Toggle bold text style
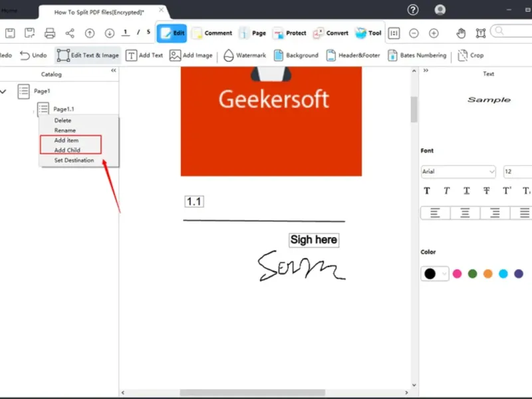Image resolution: width=532 pixels, height=399 pixels. tap(427, 191)
